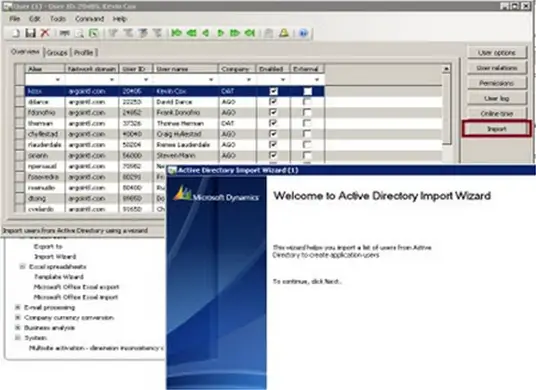Check External box for Steven Mann
The height and width of the screenshot is (390, 536).
coord(307,156)
